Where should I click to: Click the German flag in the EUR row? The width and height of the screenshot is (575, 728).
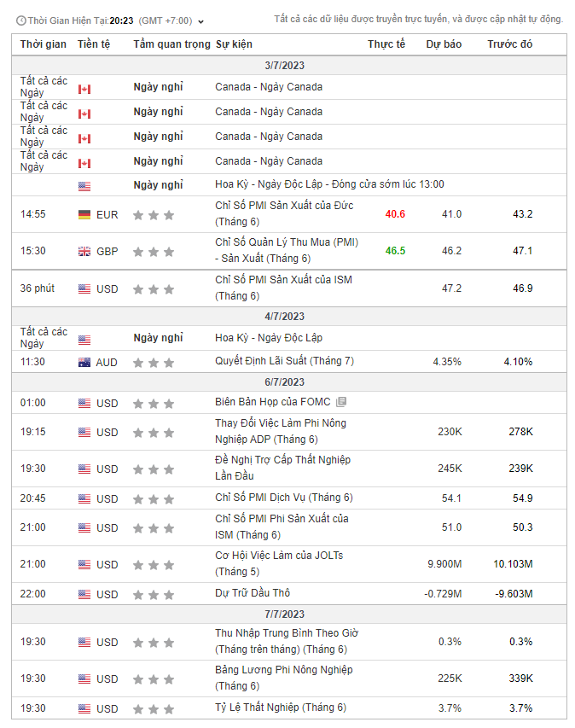pos(84,215)
